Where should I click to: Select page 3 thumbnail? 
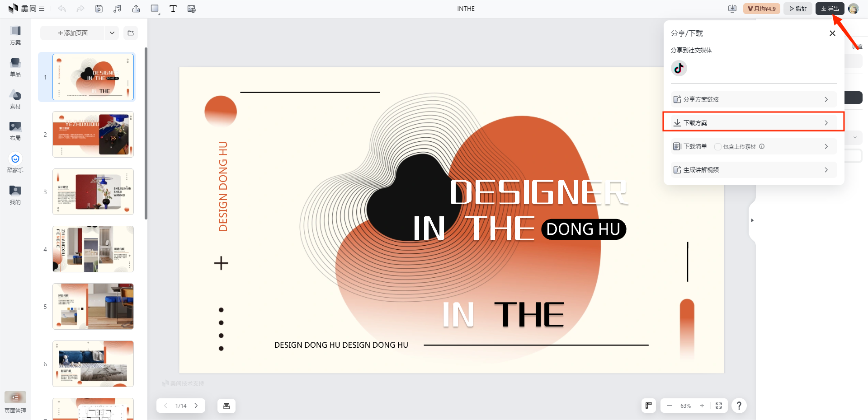93,192
